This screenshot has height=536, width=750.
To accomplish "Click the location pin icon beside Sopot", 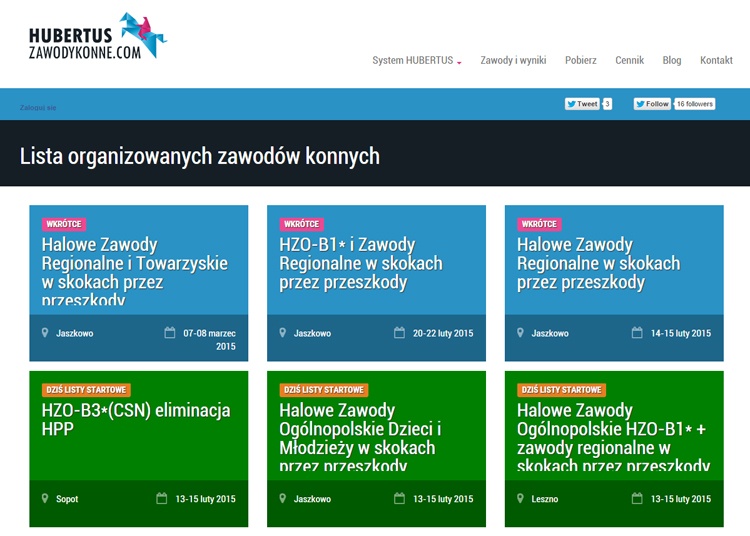I will [x=45, y=499].
